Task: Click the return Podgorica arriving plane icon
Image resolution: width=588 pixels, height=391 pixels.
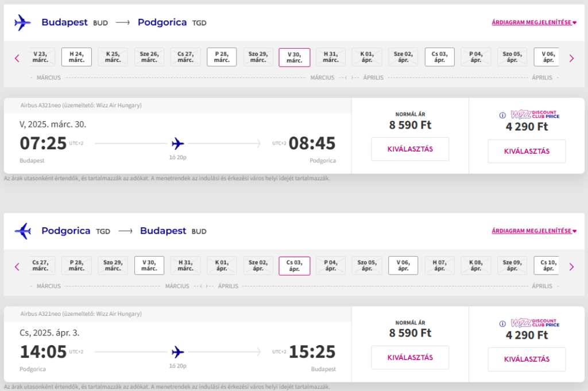Action: click(x=22, y=231)
